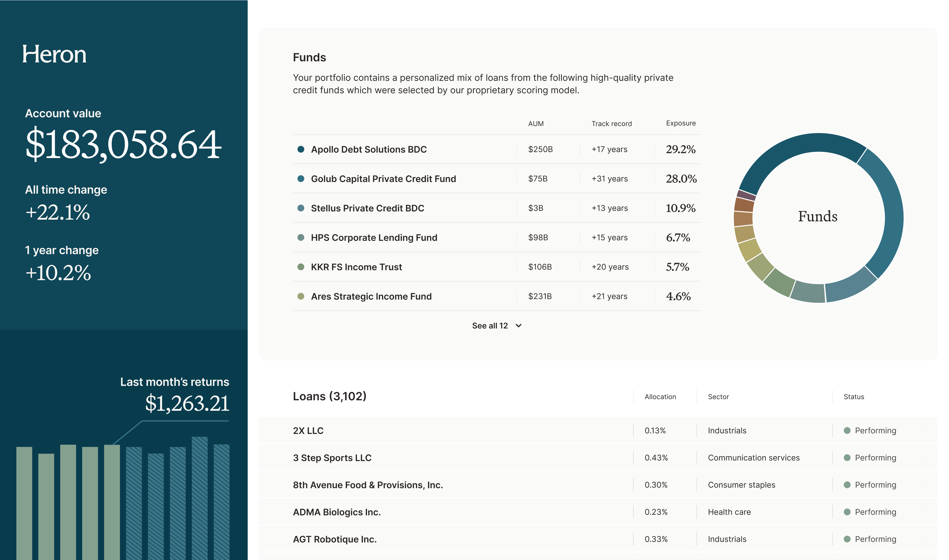This screenshot has height=560, width=949.
Task: Click the See all 12 link
Action: tap(489, 326)
